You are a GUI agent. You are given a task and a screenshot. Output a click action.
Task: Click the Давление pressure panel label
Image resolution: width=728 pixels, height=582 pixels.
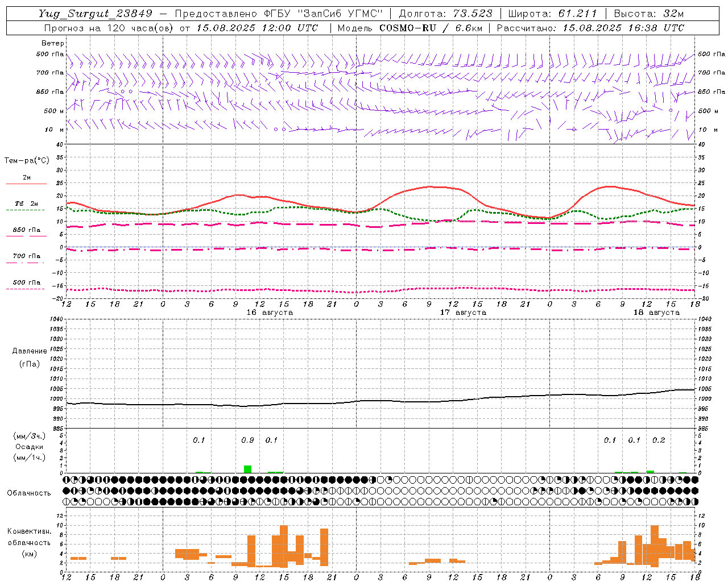click(30, 351)
